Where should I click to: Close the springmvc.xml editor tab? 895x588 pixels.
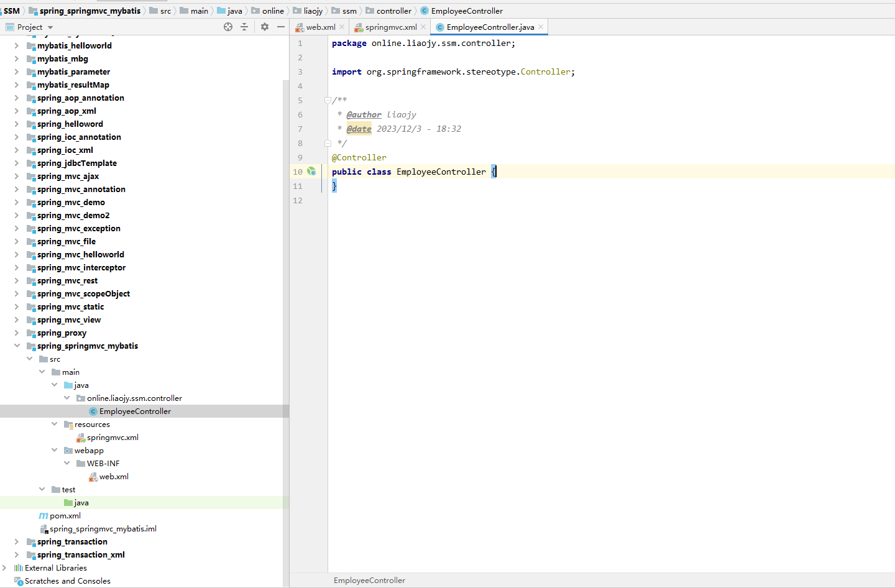point(423,27)
